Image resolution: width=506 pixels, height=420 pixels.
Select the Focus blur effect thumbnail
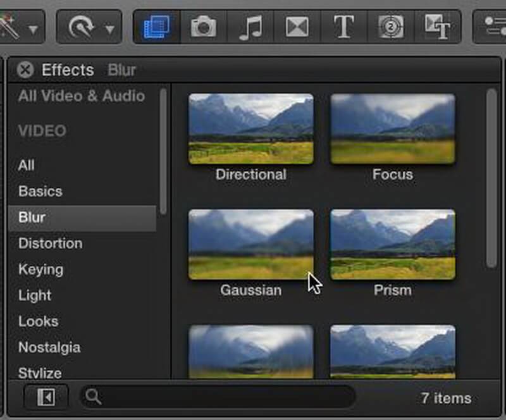click(393, 129)
